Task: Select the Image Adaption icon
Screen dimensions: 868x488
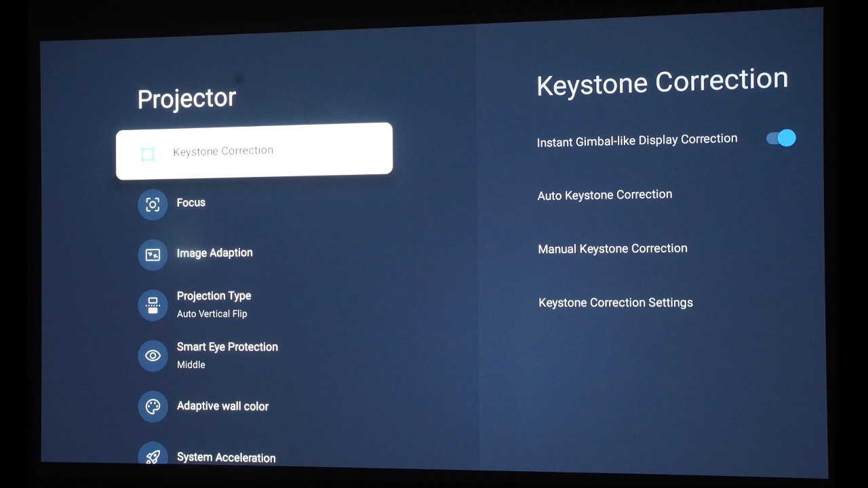Action: pos(153,255)
